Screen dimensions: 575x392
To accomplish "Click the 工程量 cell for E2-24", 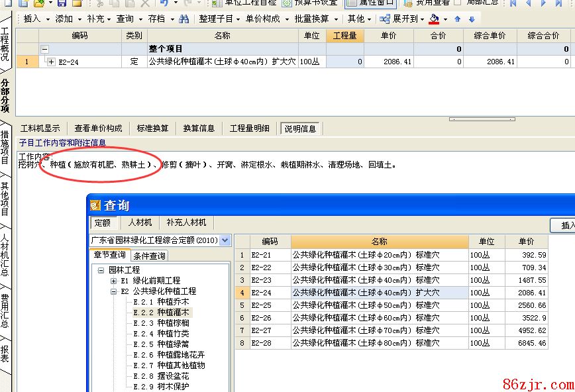I will (x=344, y=62).
